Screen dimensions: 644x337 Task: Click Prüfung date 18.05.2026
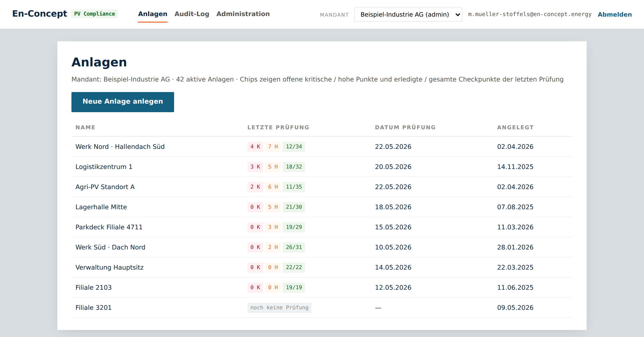[393, 207]
